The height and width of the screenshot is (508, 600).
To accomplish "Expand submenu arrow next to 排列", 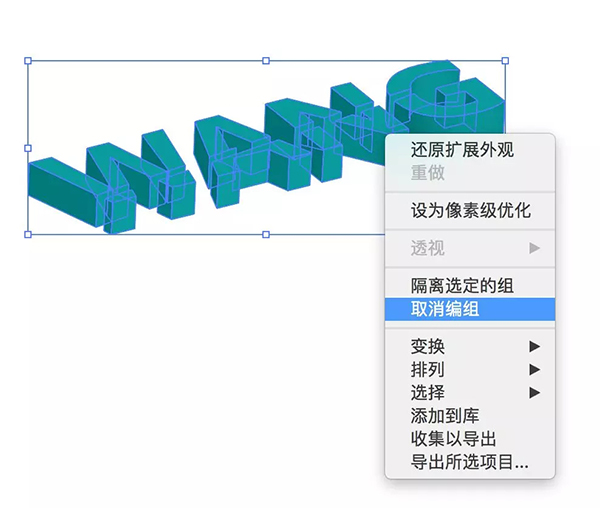I will 535,370.
